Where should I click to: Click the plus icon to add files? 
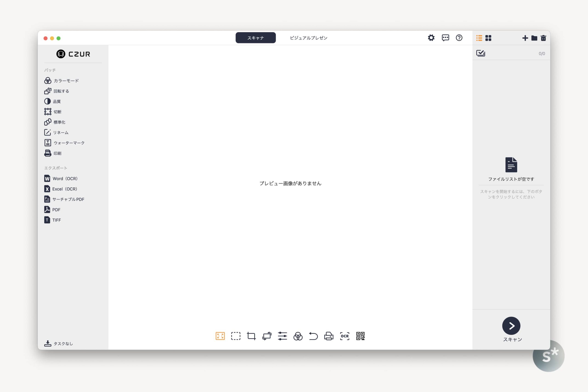[x=525, y=38]
